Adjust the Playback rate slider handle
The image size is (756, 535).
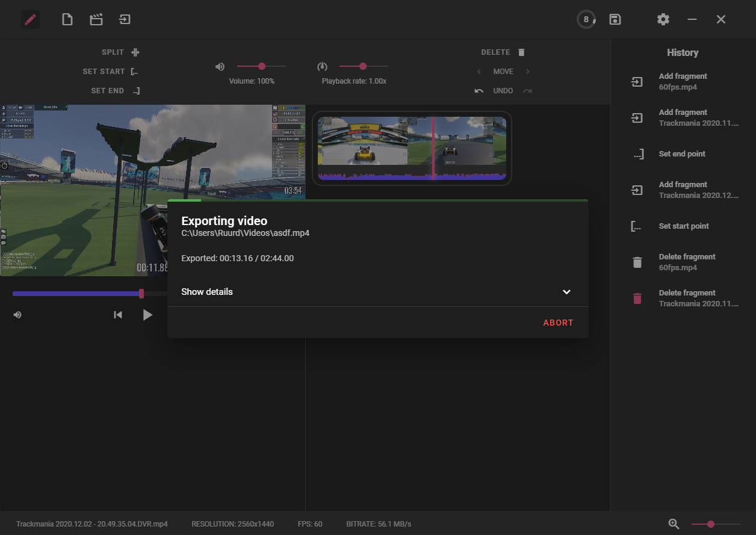(363, 66)
